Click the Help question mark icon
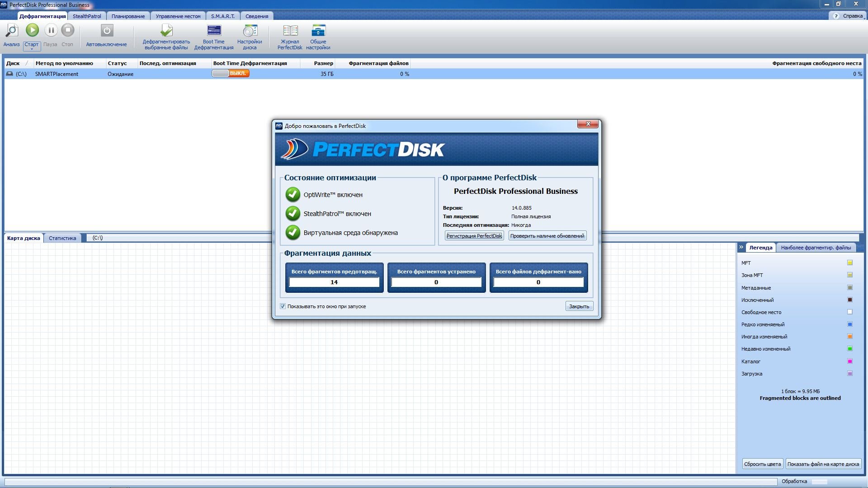The height and width of the screenshot is (488, 868). coord(836,16)
